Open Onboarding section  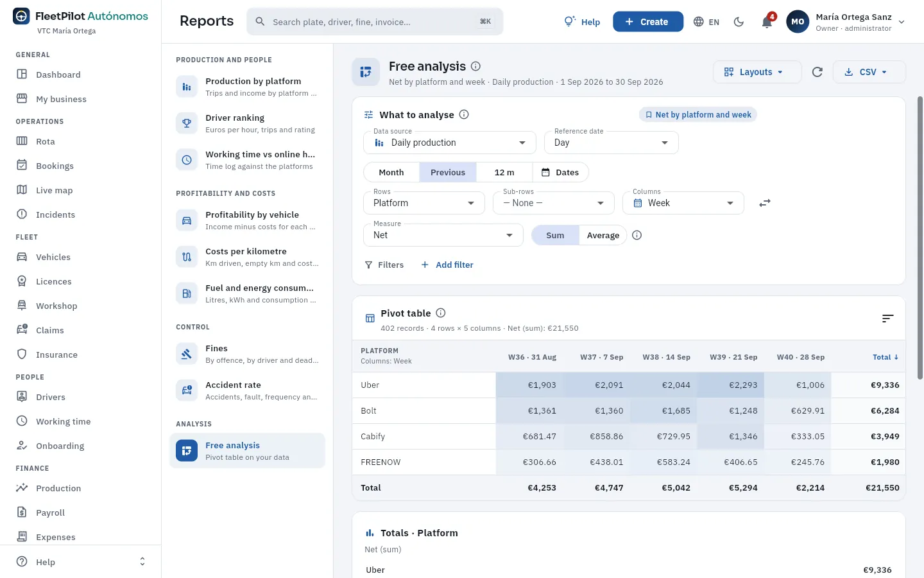(x=60, y=446)
